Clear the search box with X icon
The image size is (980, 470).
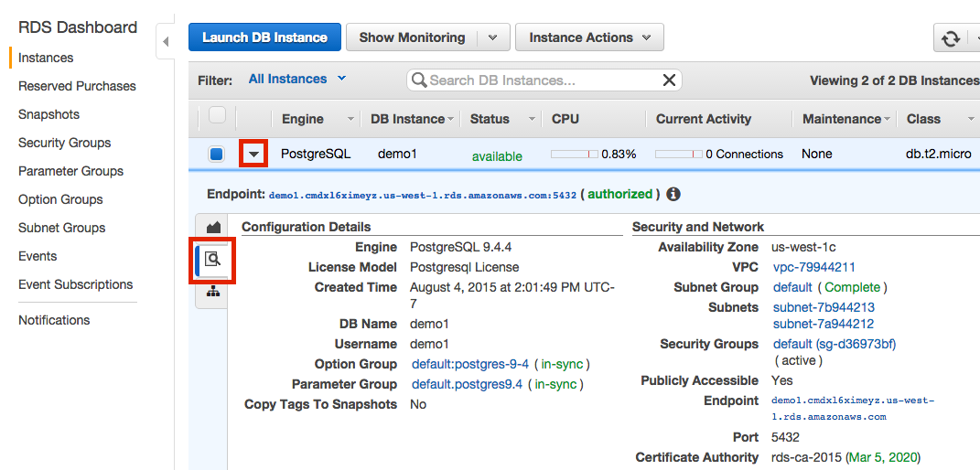(669, 80)
